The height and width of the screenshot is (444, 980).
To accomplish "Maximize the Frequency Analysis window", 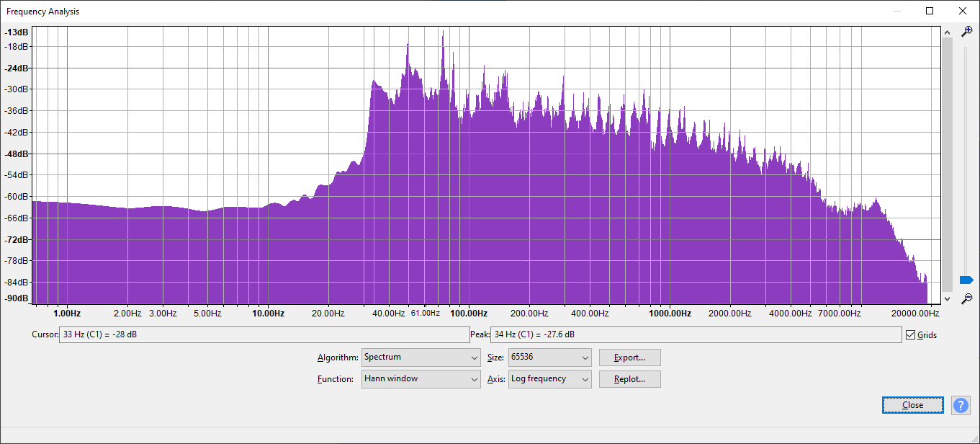I will 930,11.
